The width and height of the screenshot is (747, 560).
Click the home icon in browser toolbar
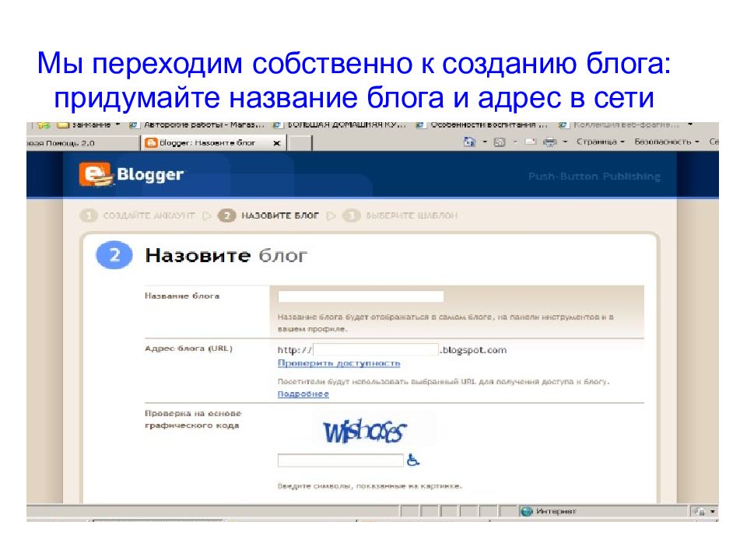(469, 142)
